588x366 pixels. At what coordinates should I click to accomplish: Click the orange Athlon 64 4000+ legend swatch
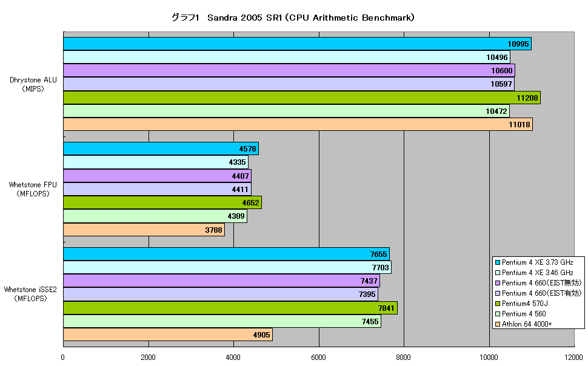click(498, 324)
